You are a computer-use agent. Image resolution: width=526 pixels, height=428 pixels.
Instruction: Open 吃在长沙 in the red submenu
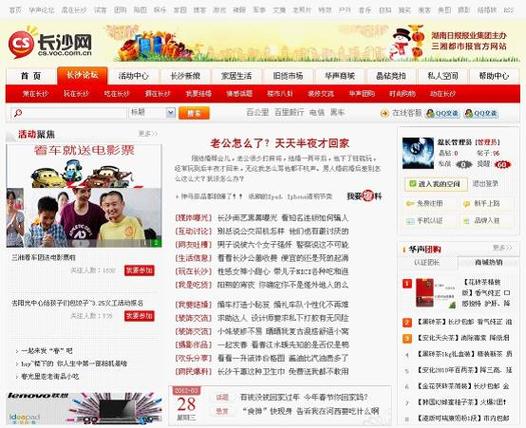(x=117, y=94)
